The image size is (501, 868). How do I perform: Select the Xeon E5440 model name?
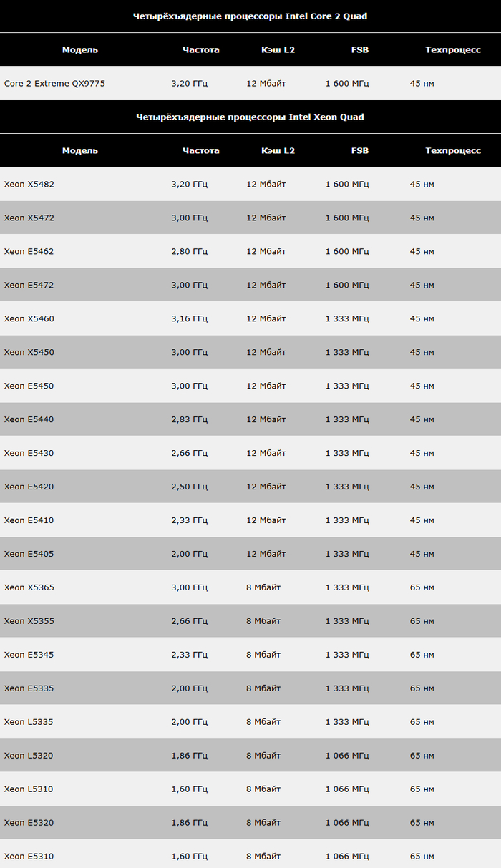pos(29,420)
